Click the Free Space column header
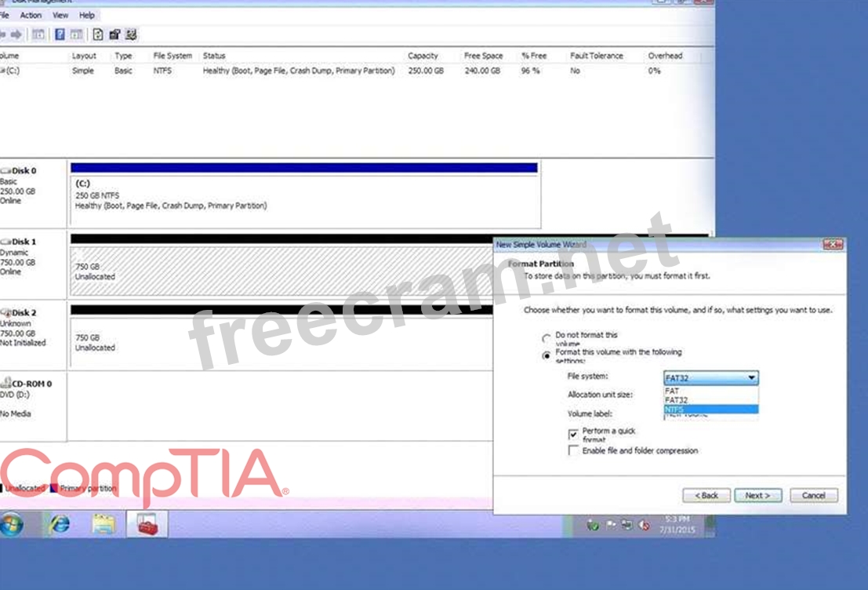The width and height of the screenshot is (868, 590). coord(483,56)
